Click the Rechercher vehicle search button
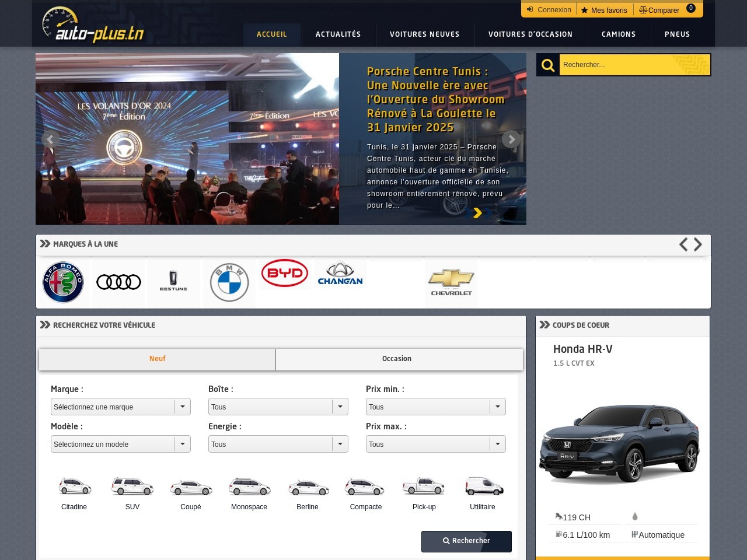Image resolution: width=747 pixels, height=560 pixels. [466, 541]
